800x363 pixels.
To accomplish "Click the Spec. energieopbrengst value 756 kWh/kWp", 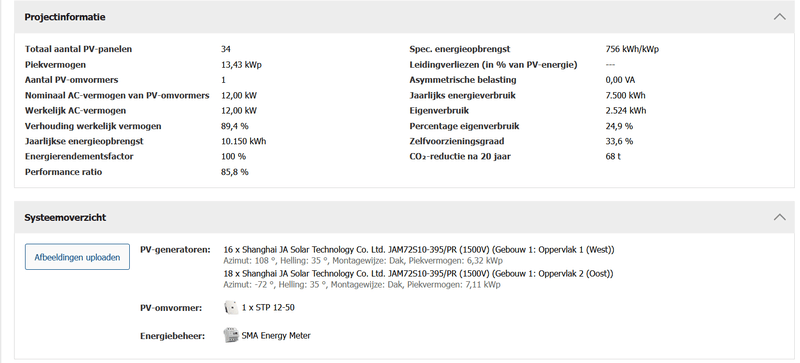I will (x=632, y=50).
